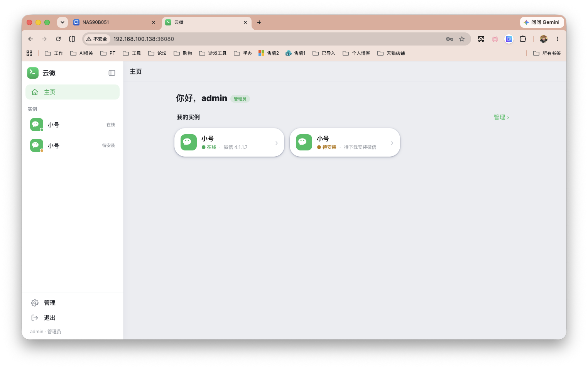The image size is (588, 368).
Task: Open saved password key icon in address bar
Action: [449, 39]
